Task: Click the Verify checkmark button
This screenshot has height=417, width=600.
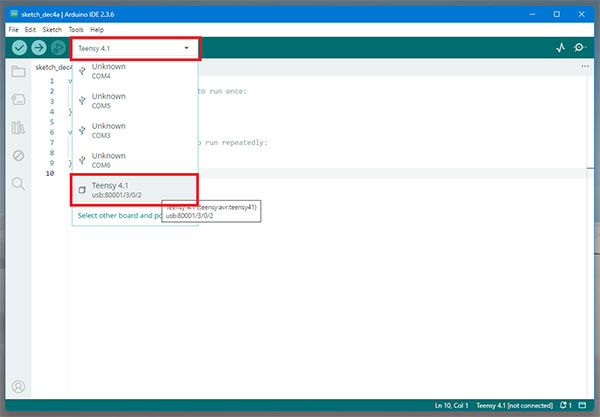Action: pyautogui.click(x=19, y=48)
